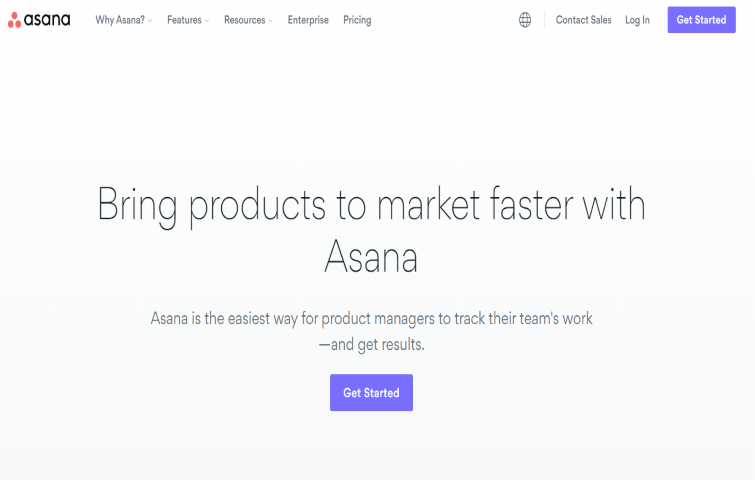The height and width of the screenshot is (480, 755).
Task: Expand the chevron beside Why Asana?
Action: [x=150, y=21]
